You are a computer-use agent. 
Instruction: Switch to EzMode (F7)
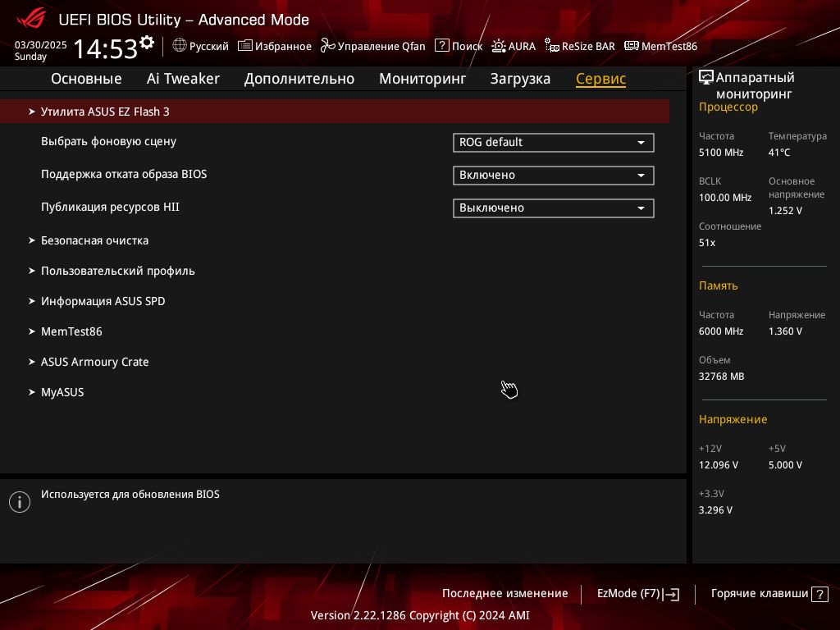click(x=638, y=594)
